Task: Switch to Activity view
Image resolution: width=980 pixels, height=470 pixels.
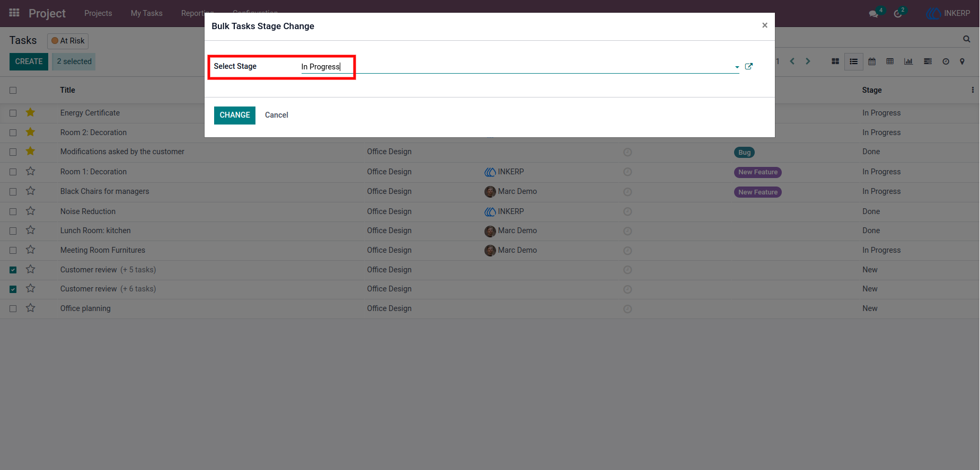Action: pos(946,61)
